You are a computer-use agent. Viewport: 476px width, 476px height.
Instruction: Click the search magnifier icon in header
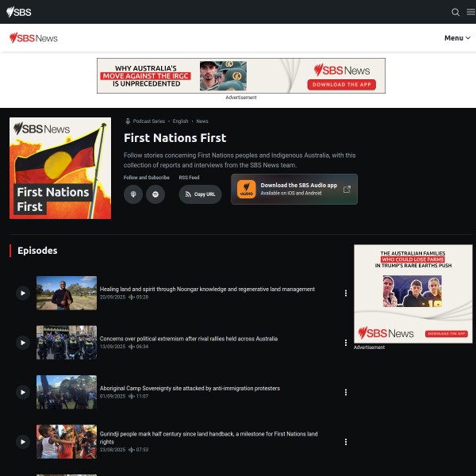455,12
